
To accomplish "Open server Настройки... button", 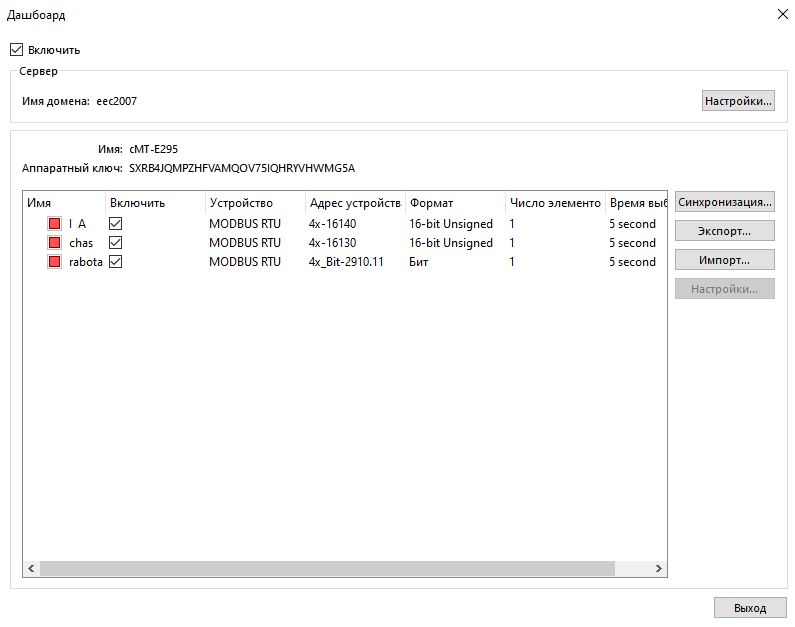I will pos(738,101).
